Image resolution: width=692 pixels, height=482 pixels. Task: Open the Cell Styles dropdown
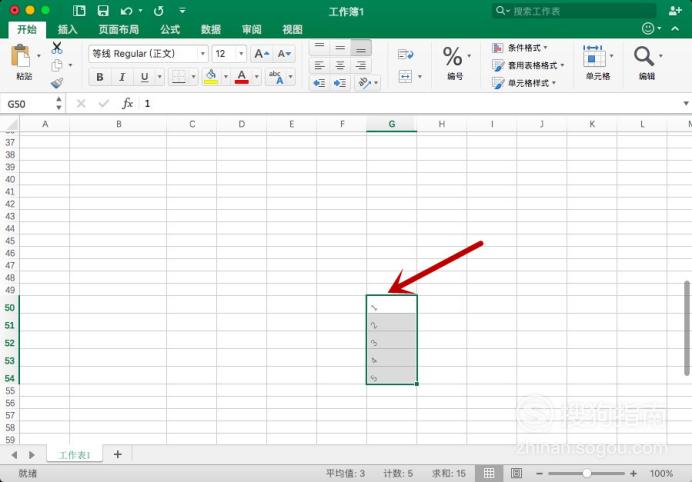pyautogui.click(x=524, y=83)
